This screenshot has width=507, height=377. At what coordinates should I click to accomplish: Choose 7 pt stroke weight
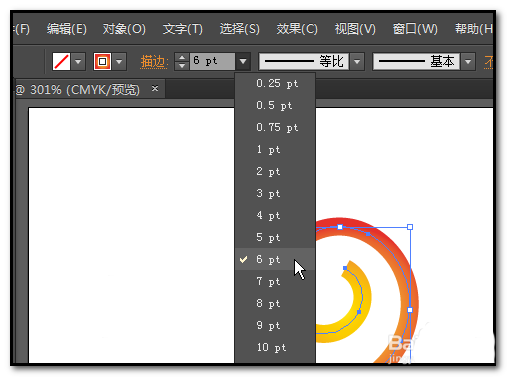click(x=275, y=282)
